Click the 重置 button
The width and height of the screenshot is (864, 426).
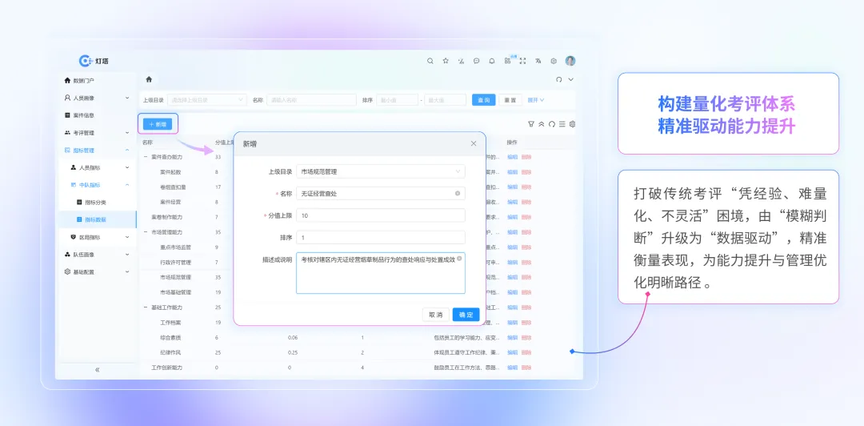pyautogui.click(x=510, y=100)
